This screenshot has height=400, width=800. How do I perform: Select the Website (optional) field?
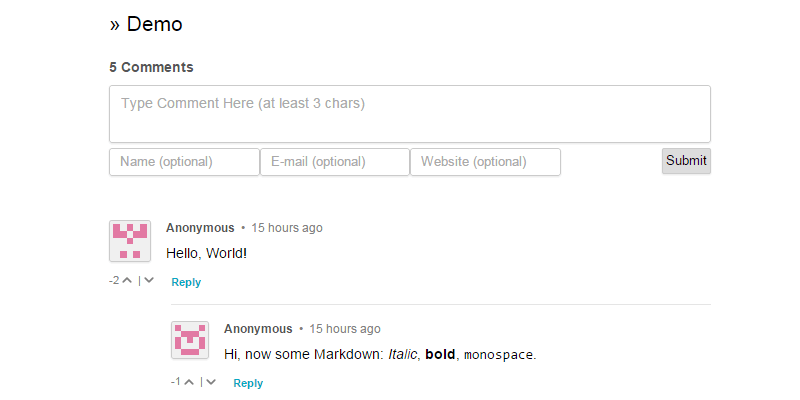click(x=485, y=162)
